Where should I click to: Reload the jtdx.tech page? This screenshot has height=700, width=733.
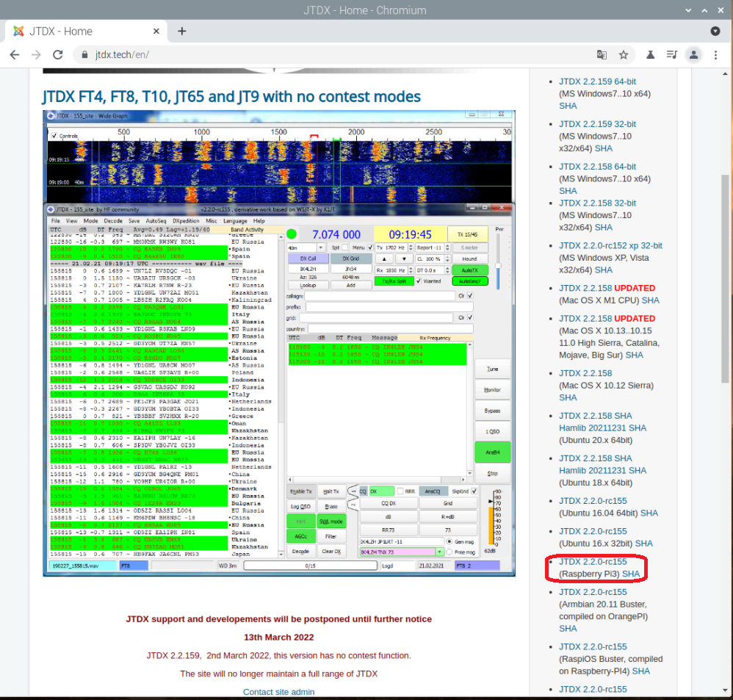pos(57,54)
